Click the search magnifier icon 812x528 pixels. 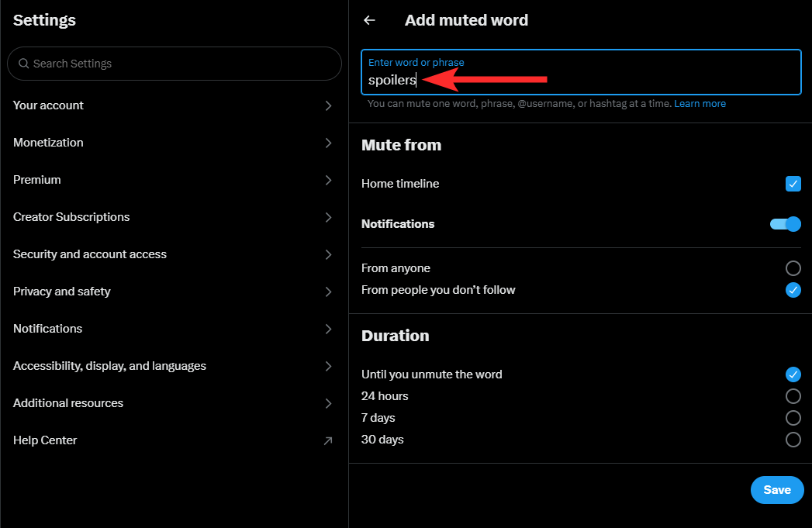24,64
